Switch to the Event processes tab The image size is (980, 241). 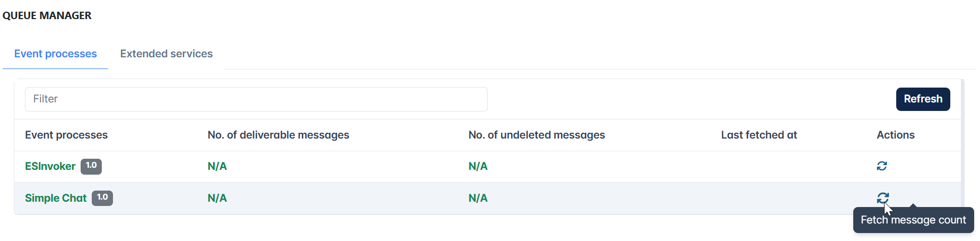pyautogui.click(x=56, y=54)
